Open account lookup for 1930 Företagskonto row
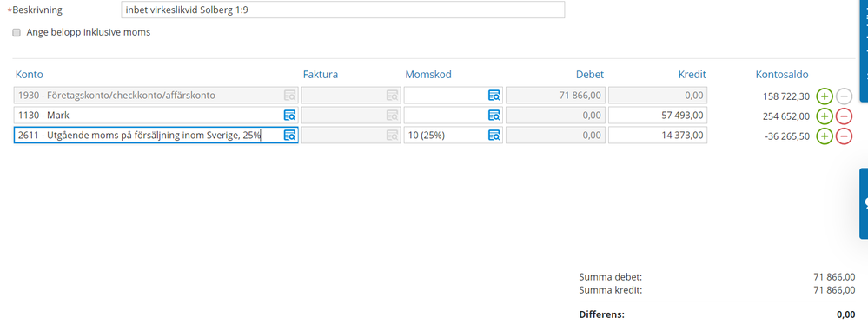This screenshot has width=868, height=331. [x=290, y=96]
